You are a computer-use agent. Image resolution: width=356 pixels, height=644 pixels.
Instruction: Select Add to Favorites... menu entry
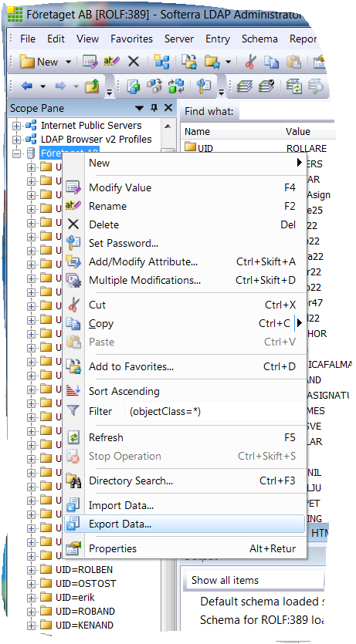click(184, 366)
